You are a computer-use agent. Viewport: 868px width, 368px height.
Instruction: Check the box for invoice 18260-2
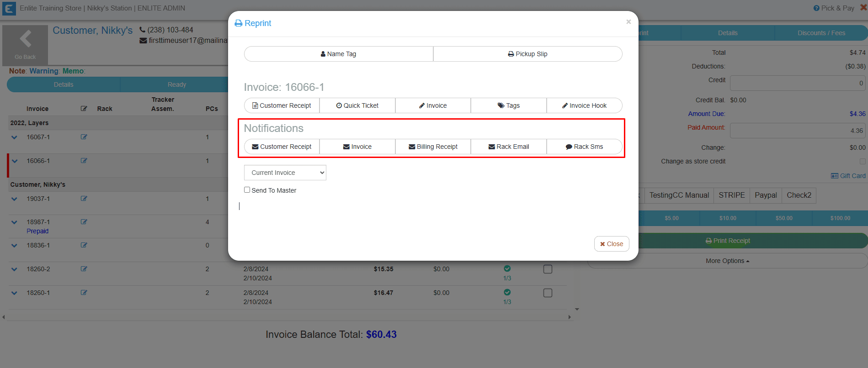tap(548, 269)
